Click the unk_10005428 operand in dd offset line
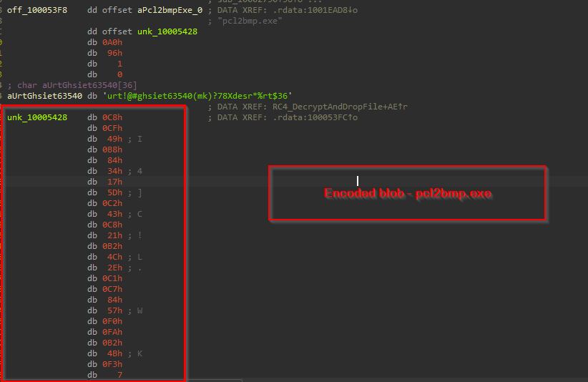Image resolution: width=588 pixels, height=382 pixels. click(167, 31)
